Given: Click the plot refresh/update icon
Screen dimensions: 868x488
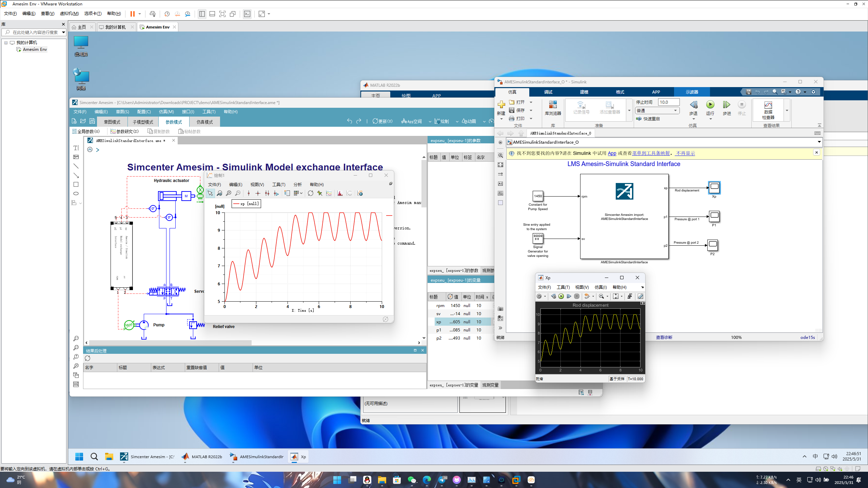Looking at the screenshot, I should point(311,193).
